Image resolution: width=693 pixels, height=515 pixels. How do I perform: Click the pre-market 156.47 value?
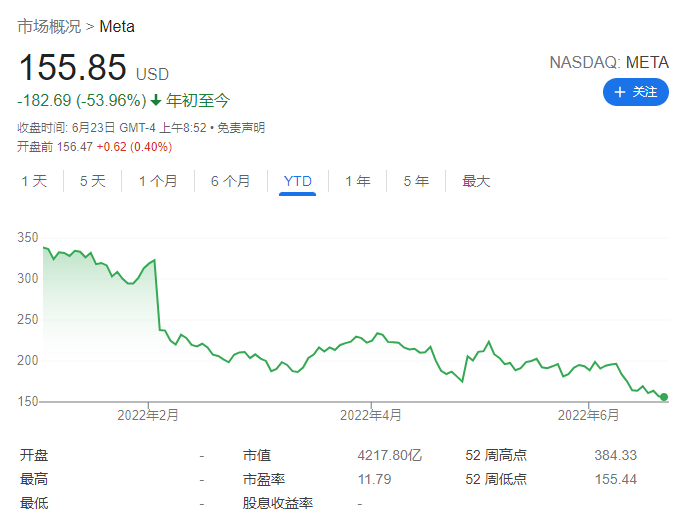pos(75,147)
